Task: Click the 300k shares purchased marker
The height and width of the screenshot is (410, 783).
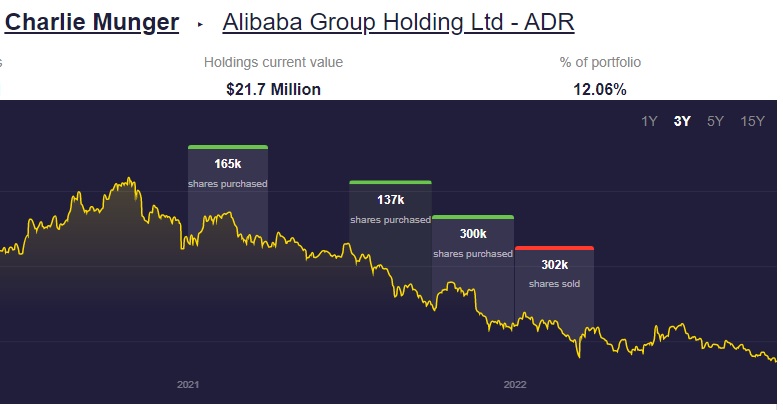Action: tap(473, 241)
